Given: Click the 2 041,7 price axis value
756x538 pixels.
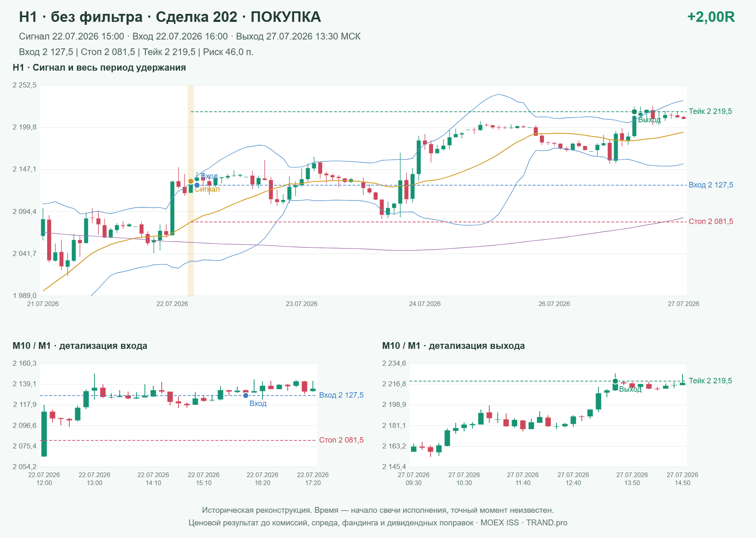Looking at the screenshot, I should (24, 253).
